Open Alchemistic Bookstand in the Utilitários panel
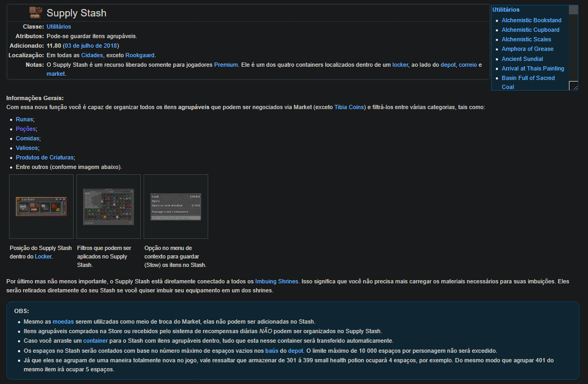Screen dimensions: 588x384 (531, 20)
